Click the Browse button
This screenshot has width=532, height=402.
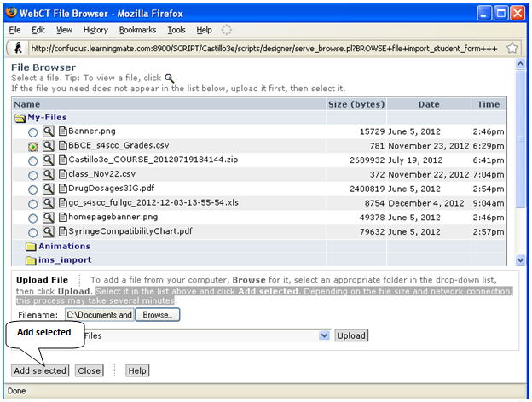point(158,315)
